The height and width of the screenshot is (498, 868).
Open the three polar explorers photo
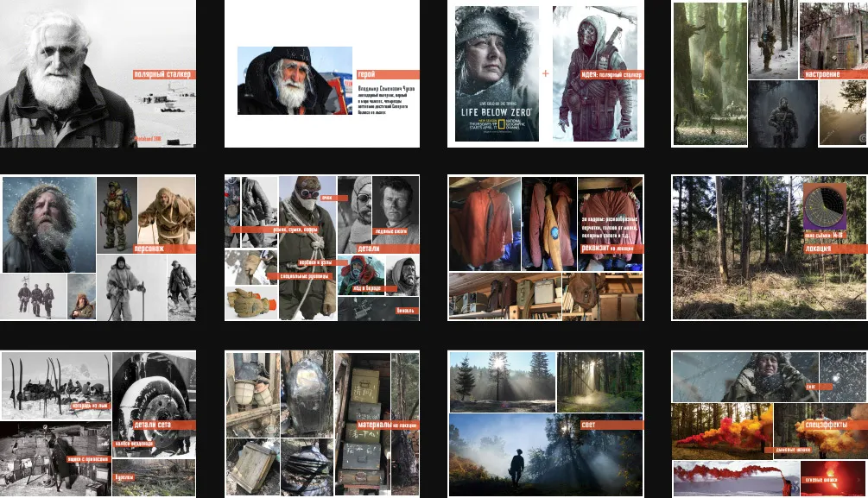point(33,297)
